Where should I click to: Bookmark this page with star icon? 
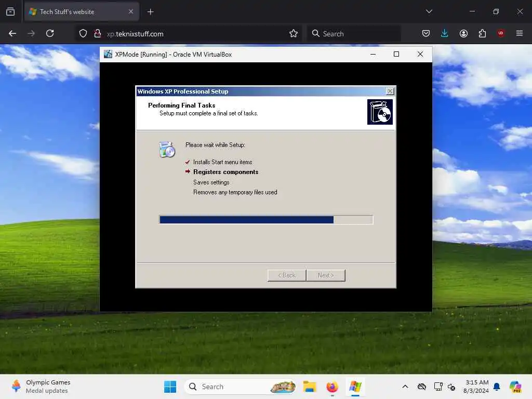(294, 33)
